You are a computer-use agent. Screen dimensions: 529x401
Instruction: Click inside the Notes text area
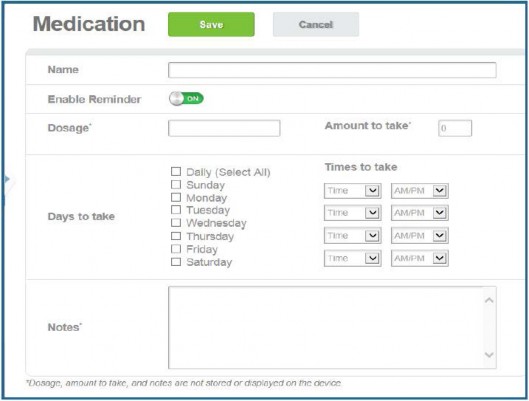pyautogui.click(x=326, y=327)
